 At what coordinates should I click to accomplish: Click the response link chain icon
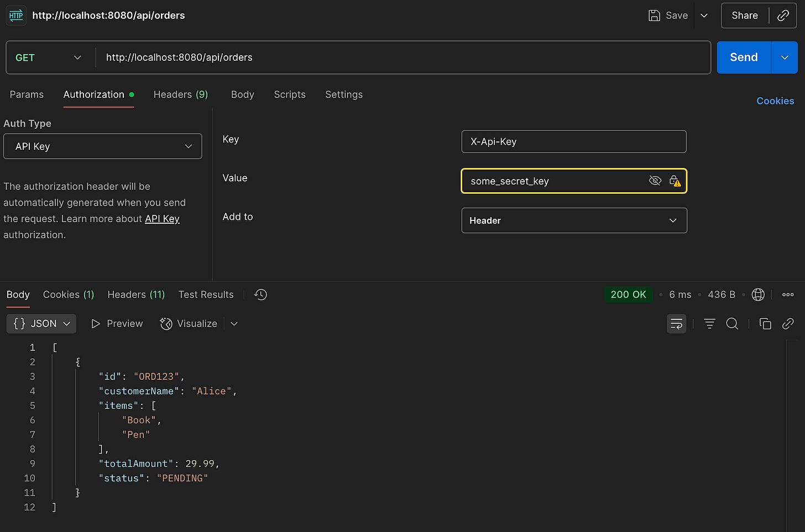788,324
